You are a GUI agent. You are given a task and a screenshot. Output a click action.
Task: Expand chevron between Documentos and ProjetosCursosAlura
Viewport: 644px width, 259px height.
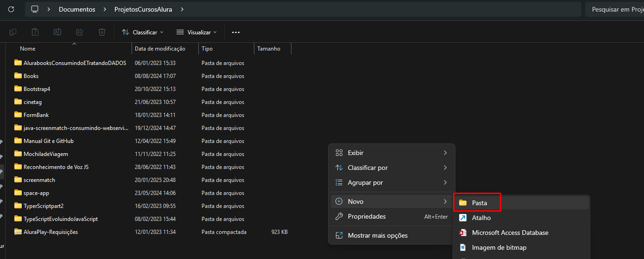coord(105,9)
